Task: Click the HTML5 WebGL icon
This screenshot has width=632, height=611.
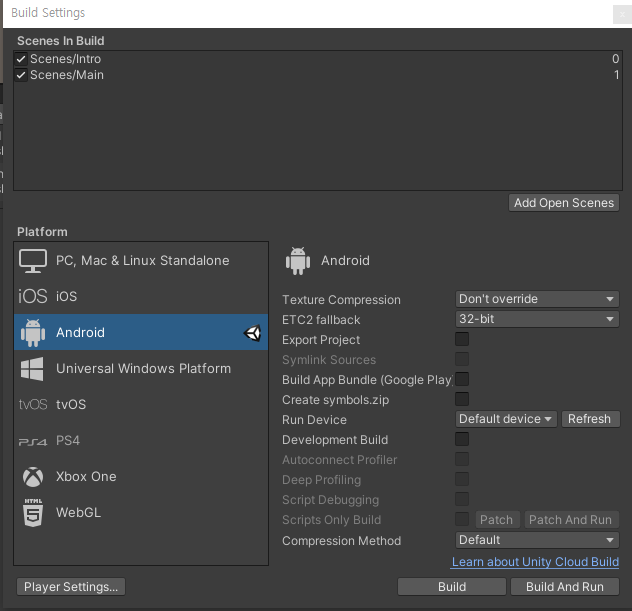Action: click(x=33, y=513)
